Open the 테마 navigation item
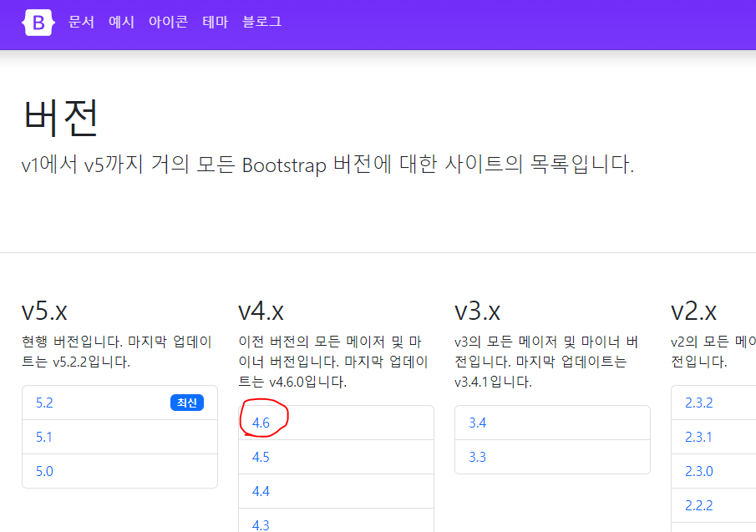 tap(215, 22)
